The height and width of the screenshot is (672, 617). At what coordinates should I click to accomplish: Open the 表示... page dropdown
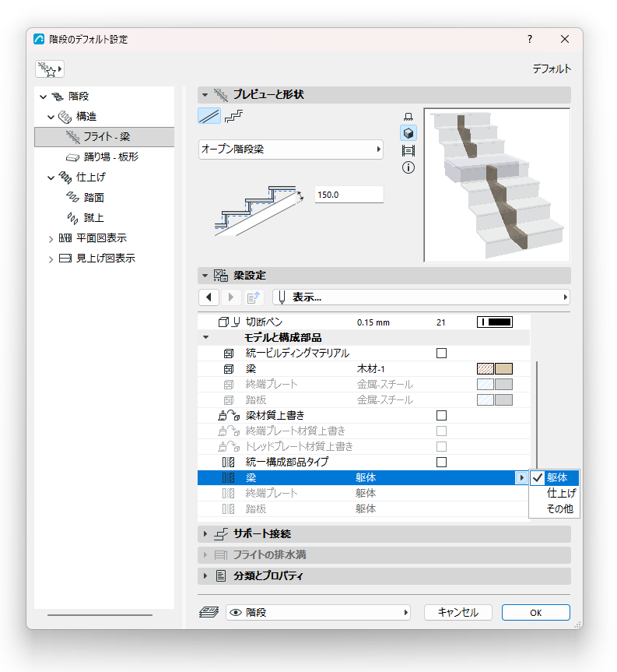[422, 297]
